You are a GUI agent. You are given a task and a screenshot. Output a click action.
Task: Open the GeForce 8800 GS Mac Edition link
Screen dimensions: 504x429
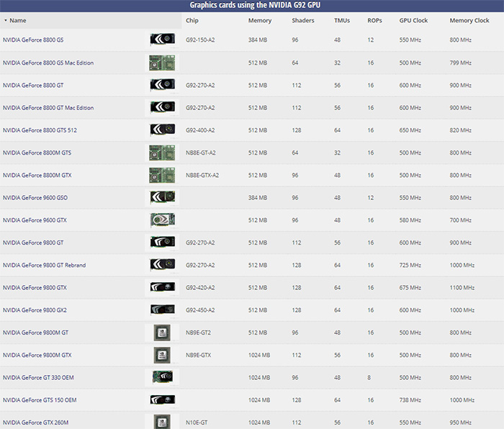pos(48,63)
